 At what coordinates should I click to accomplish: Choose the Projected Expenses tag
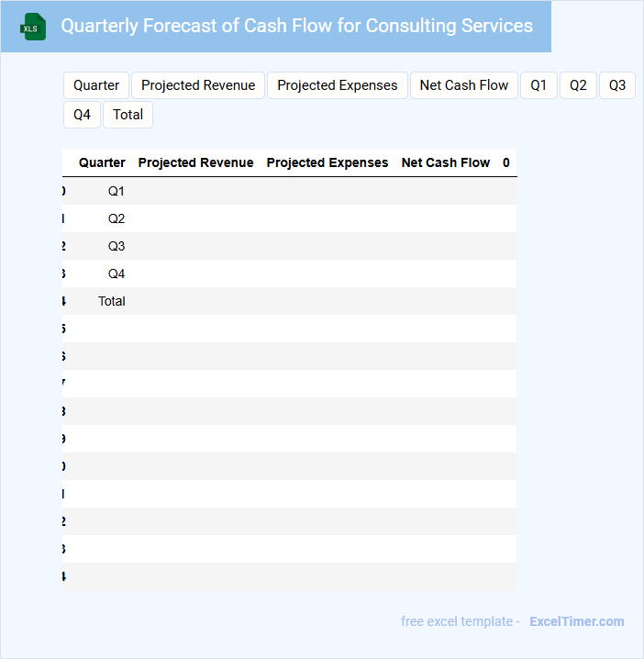pyautogui.click(x=338, y=85)
